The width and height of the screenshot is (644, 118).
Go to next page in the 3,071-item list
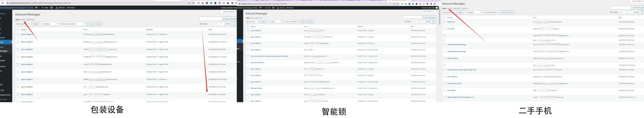[640, 12]
